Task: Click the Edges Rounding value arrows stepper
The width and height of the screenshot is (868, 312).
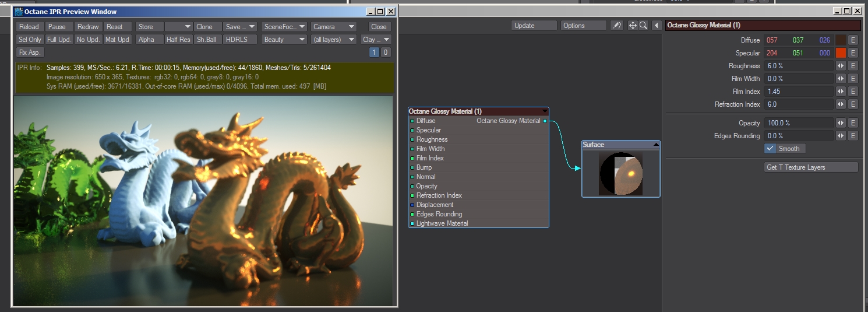Action: pos(841,136)
